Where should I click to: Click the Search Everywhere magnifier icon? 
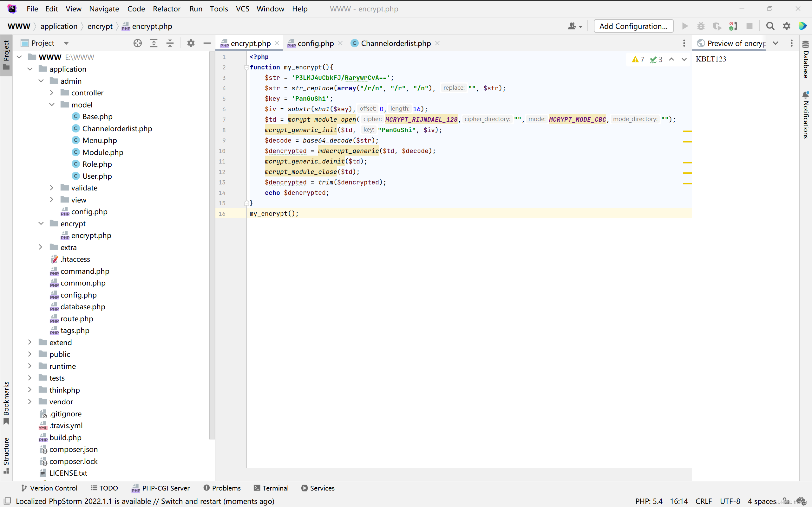coord(770,26)
